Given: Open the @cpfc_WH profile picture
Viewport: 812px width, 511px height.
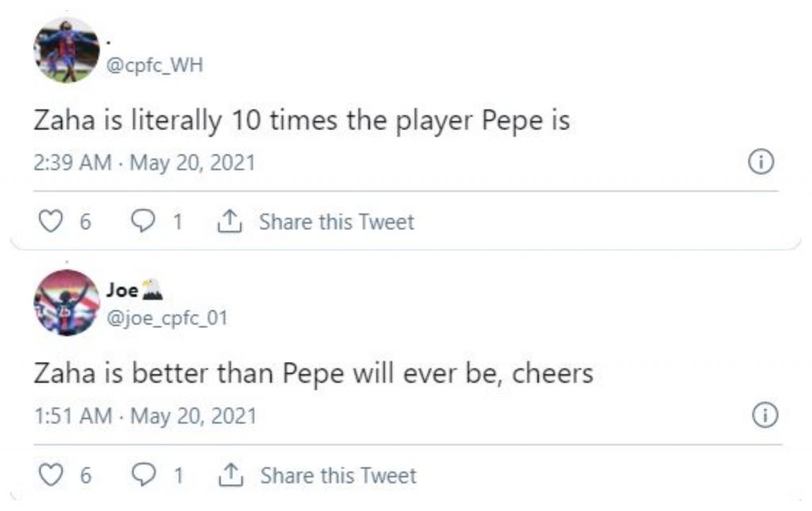Looking at the screenshot, I should pos(67,49).
